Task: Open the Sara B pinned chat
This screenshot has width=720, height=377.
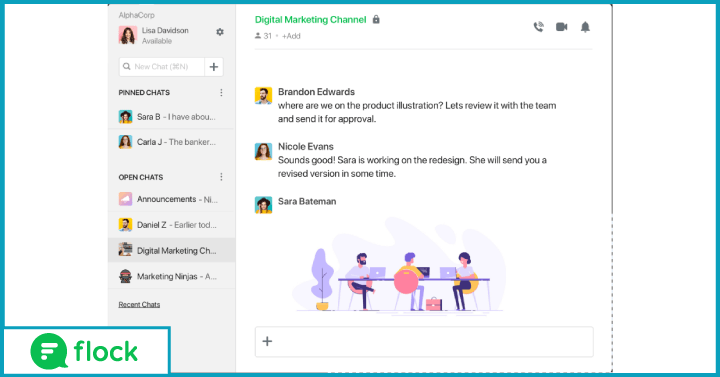Action: [171, 117]
